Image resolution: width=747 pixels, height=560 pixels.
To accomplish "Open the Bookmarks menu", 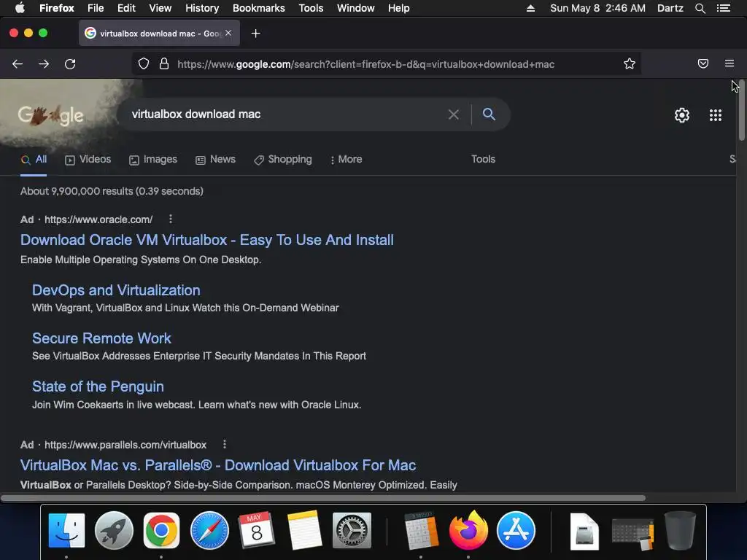I will [x=259, y=8].
